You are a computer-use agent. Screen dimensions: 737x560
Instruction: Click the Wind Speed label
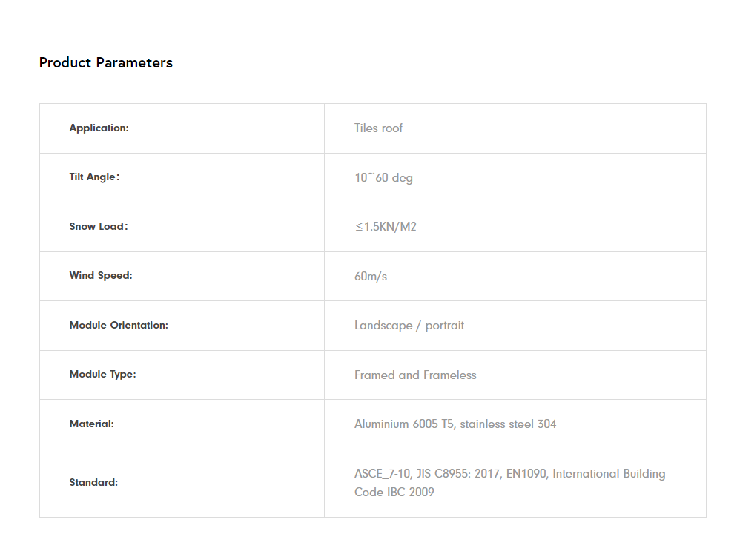coord(100,276)
